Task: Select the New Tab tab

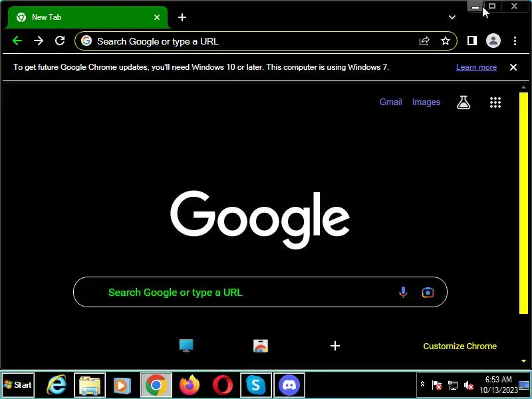Action: click(x=88, y=17)
